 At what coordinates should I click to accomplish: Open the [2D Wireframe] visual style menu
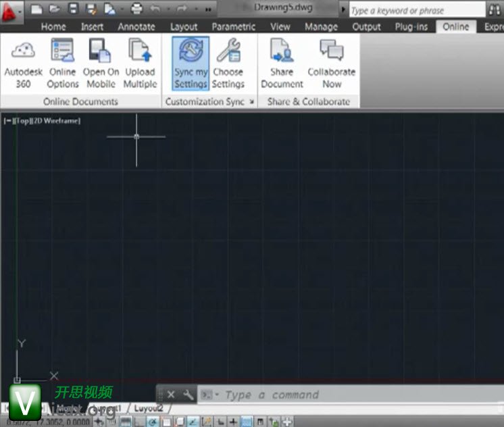[57, 121]
